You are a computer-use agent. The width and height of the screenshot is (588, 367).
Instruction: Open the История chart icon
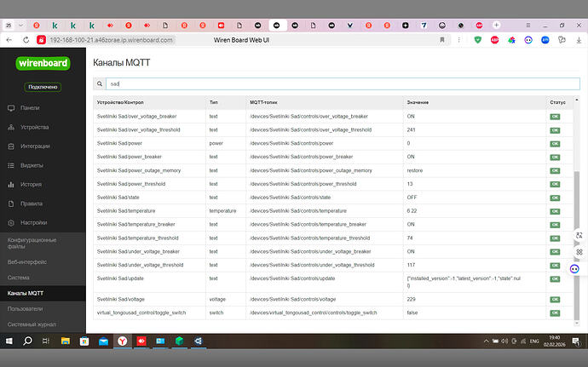coord(11,185)
